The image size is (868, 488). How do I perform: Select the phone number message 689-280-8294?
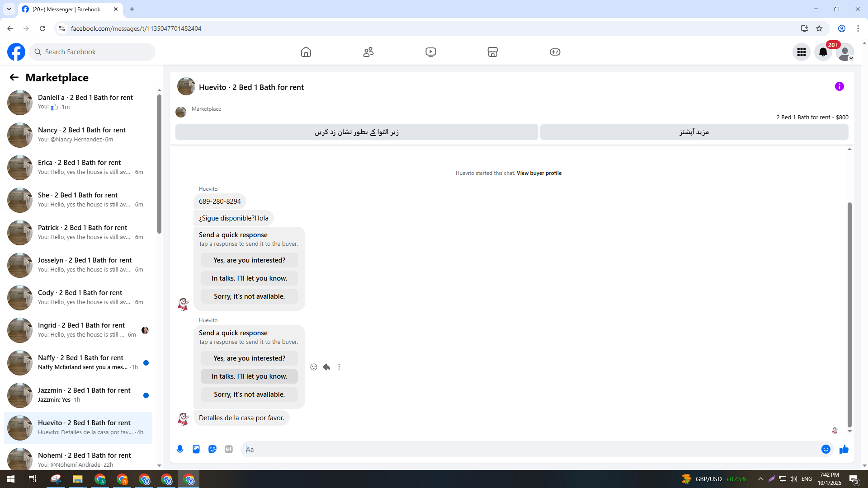[220, 202]
